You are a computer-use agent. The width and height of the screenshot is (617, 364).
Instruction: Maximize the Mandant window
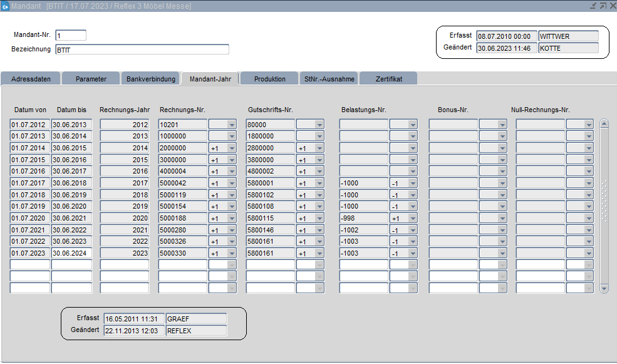pos(603,6)
